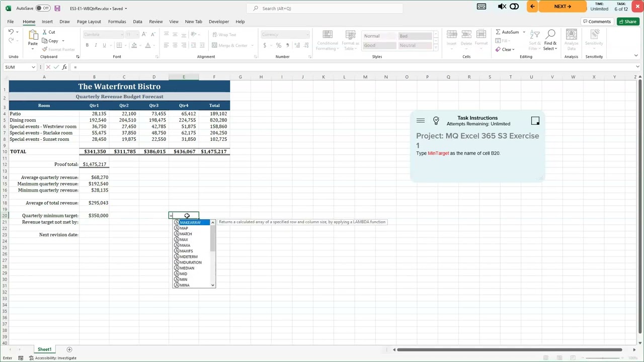Image resolution: width=644 pixels, height=362 pixels.
Task: Open the hamburger menu in Task Instructions
Action: 421,121
